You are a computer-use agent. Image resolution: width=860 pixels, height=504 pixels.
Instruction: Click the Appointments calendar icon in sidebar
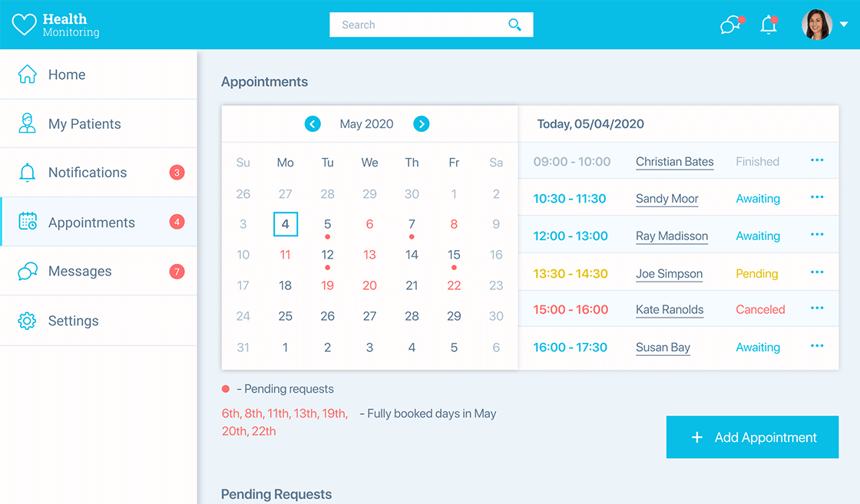click(28, 222)
